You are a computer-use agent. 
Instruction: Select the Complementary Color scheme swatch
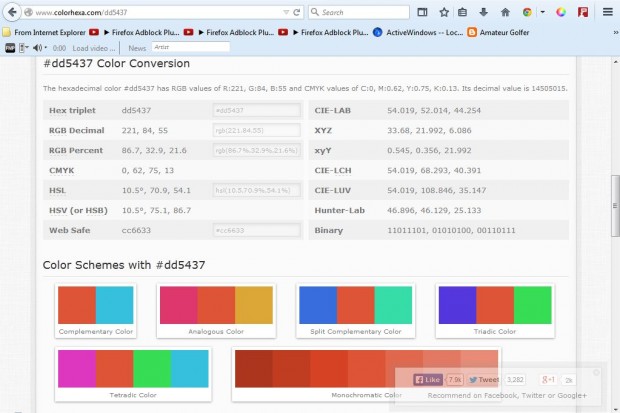tap(95, 305)
